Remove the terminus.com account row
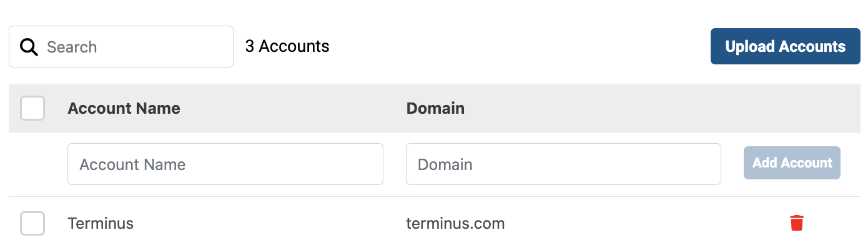The image size is (868, 245). click(797, 222)
